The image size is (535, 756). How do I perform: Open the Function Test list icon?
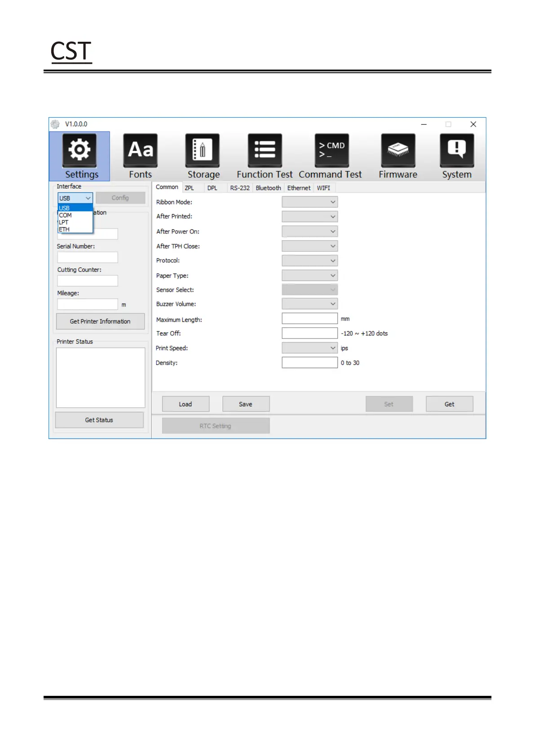265,150
